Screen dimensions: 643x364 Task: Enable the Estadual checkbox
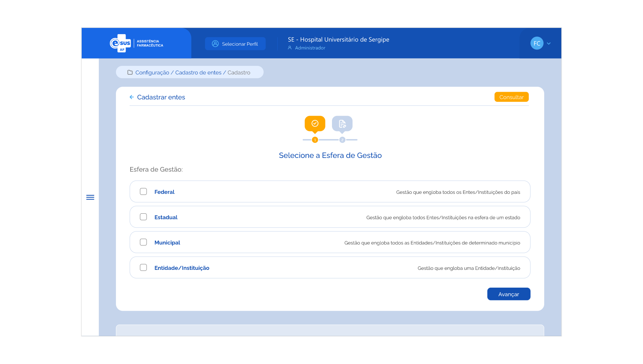click(x=143, y=217)
